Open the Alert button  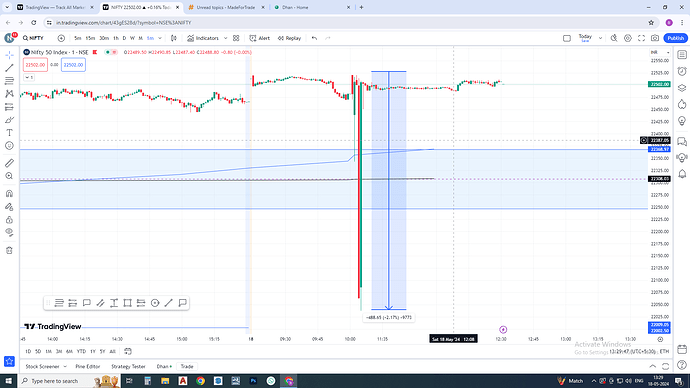click(x=260, y=38)
